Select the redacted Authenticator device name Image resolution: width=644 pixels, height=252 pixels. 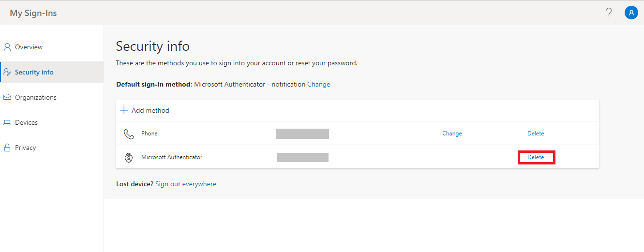pos(303,157)
